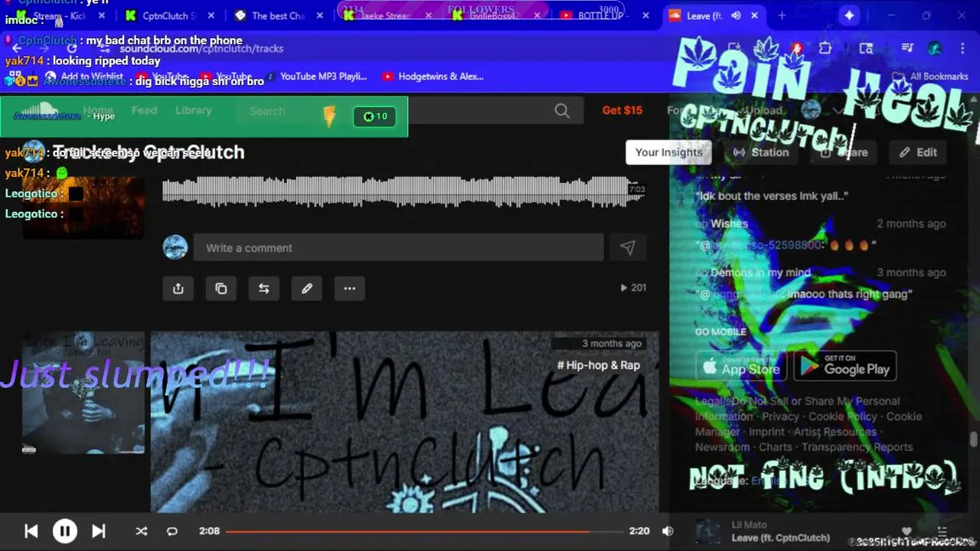Image resolution: width=980 pixels, height=551 pixels.
Task: Click the 'Get $15' promo link
Action: [x=622, y=110]
